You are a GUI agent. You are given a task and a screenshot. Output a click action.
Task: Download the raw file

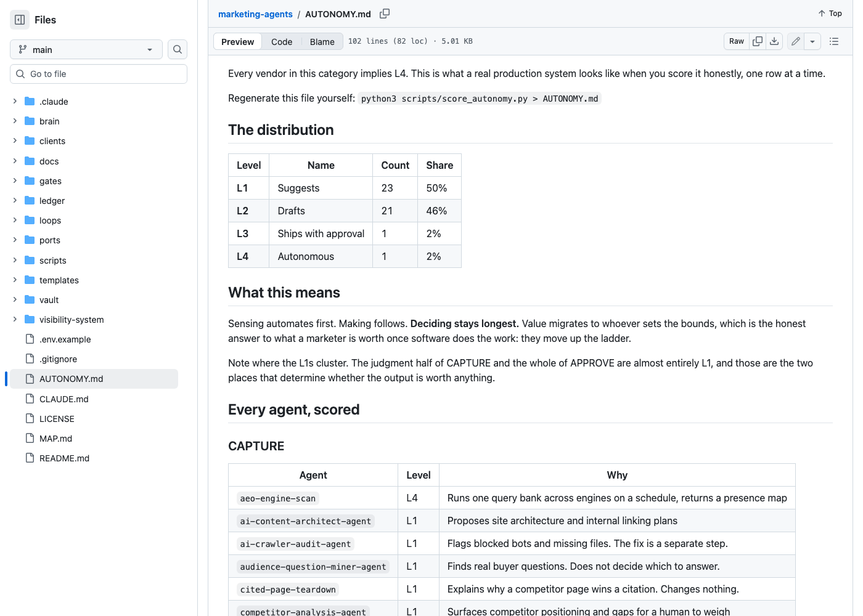coord(774,41)
